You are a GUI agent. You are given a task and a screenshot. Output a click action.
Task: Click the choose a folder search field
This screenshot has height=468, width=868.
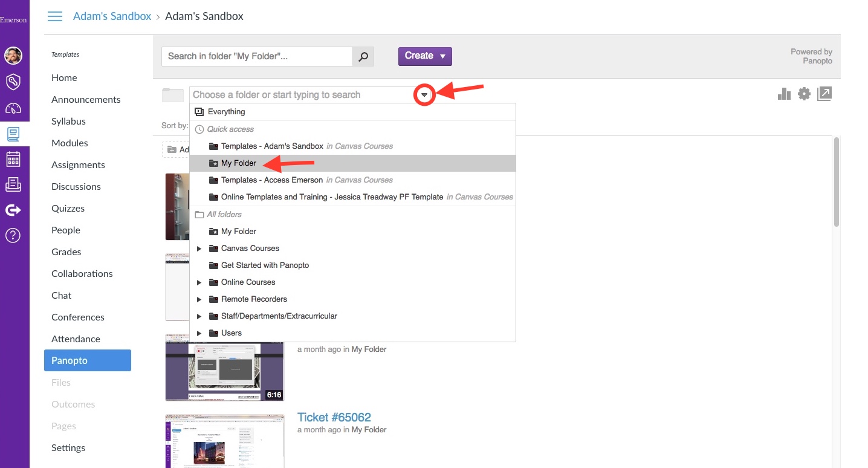click(302, 95)
